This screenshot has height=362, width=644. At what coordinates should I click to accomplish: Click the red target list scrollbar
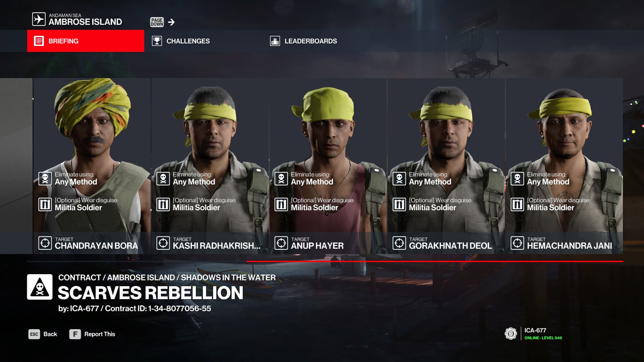(435, 261)
